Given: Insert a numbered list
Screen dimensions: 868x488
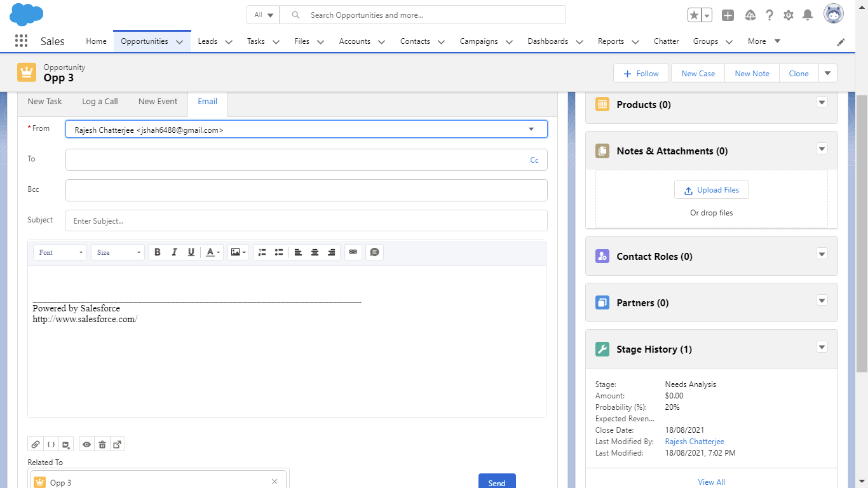Looking at the screenshot, I should [262, 252].
